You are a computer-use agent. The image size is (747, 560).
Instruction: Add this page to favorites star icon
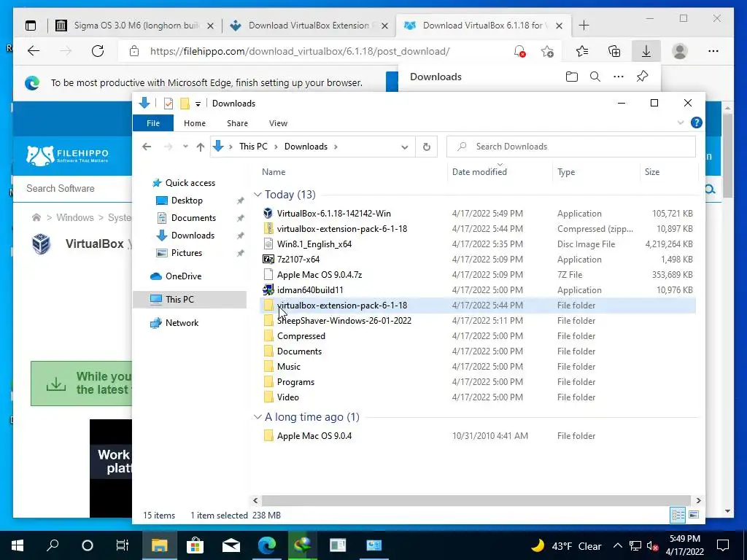pos(547,51)
